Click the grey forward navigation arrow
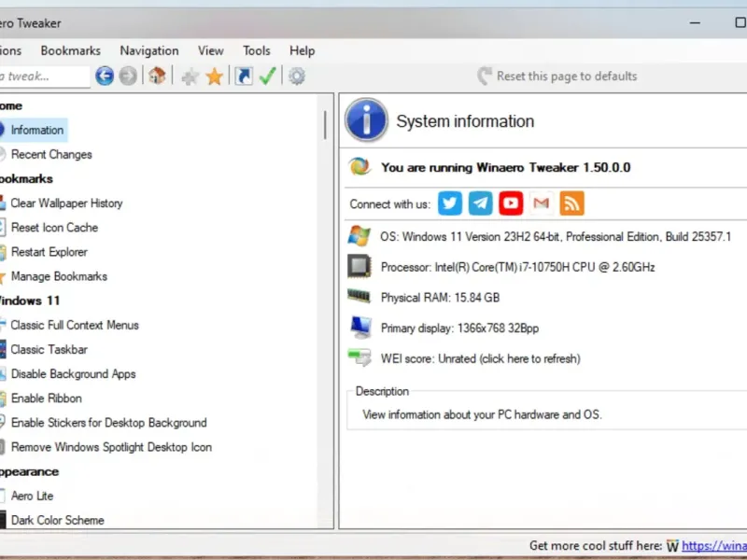Viewport: 747px width, 560px height. (128, 76)
